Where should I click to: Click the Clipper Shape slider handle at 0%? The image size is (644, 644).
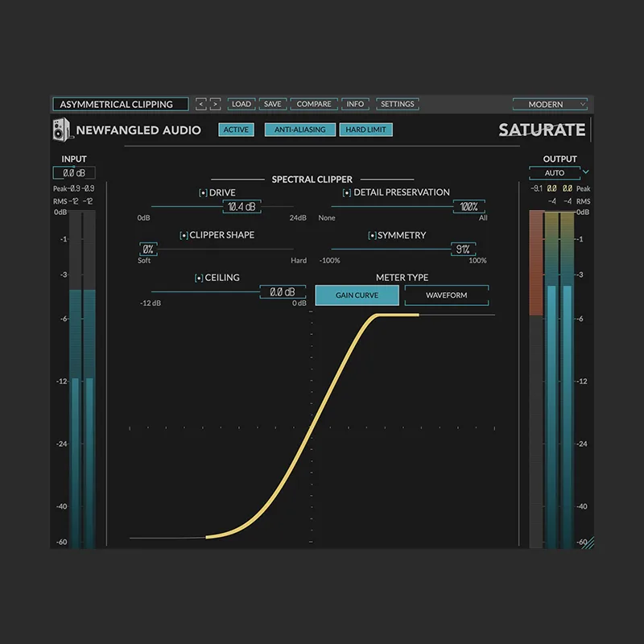148,250
